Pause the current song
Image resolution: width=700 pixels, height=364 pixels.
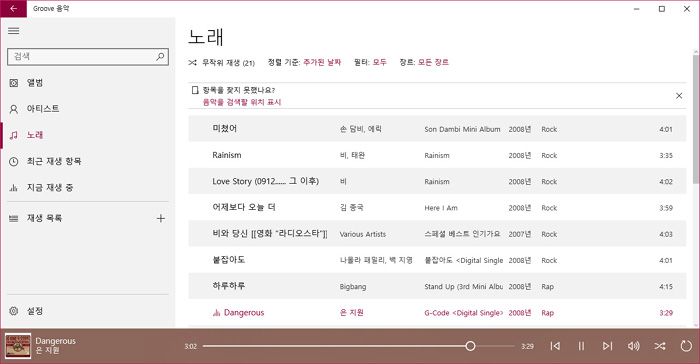tap(581, 346)
